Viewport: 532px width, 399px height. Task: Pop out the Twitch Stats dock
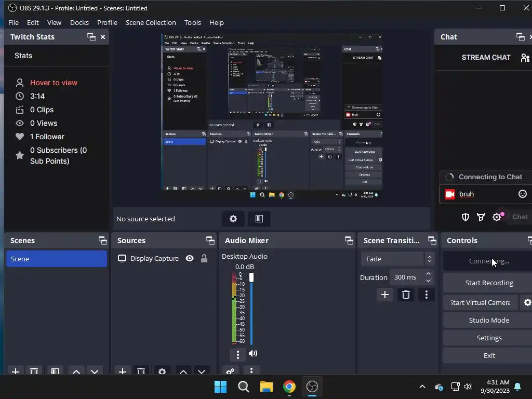pyautogui.click(x=91, y=37)
